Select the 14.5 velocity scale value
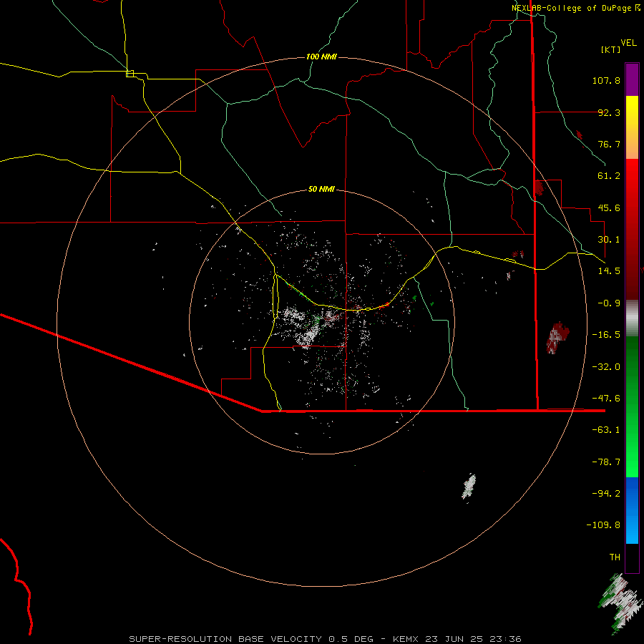 click(x=609, y=271)
